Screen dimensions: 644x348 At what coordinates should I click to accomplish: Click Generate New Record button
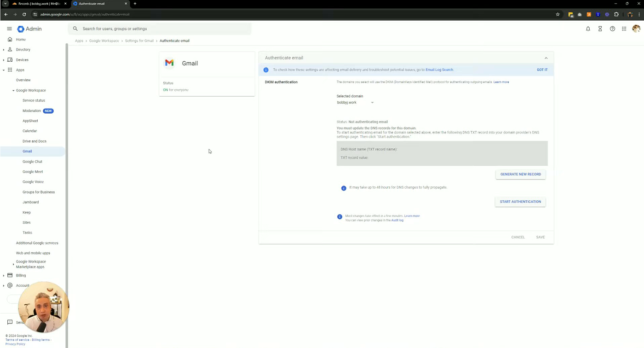(x=521, y=174)
